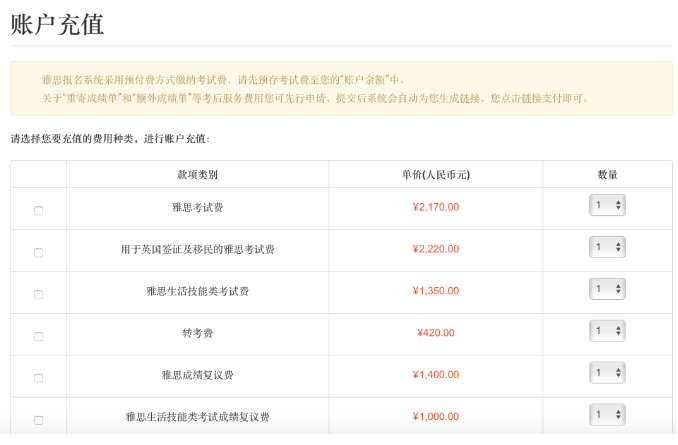The height and width of the screenshot is (445, 678).
Task: Click the 雅思成绩复议费 label
Action: (x=198, y=375)
